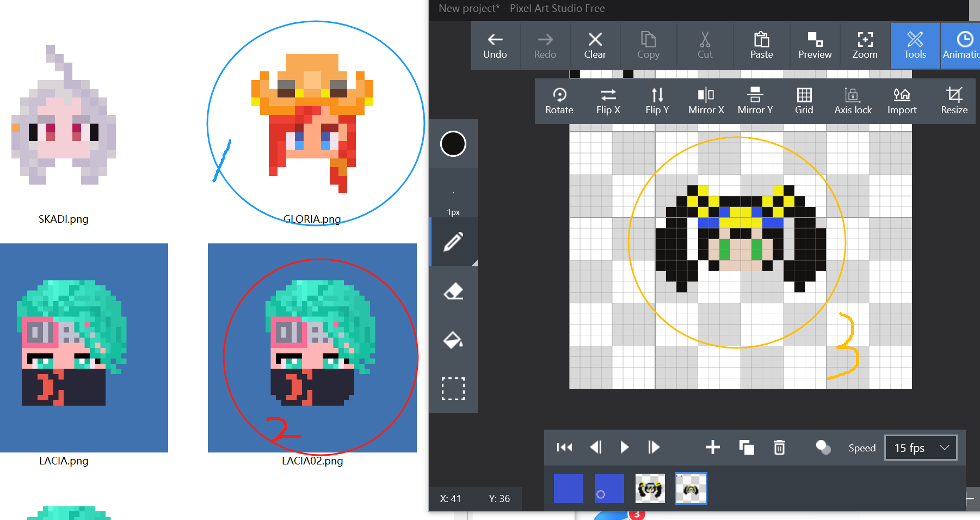Flip the canvas with Flip X
980x520 pixels.
(x=608, y=101)
